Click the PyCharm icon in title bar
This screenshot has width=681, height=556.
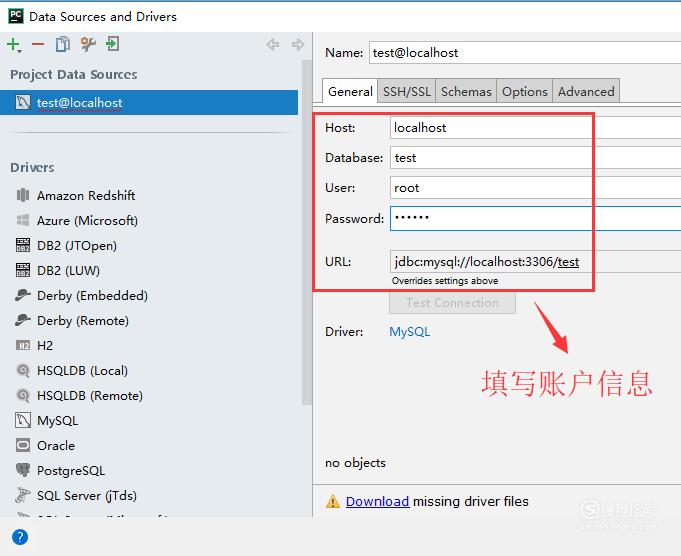click(16, 16)
